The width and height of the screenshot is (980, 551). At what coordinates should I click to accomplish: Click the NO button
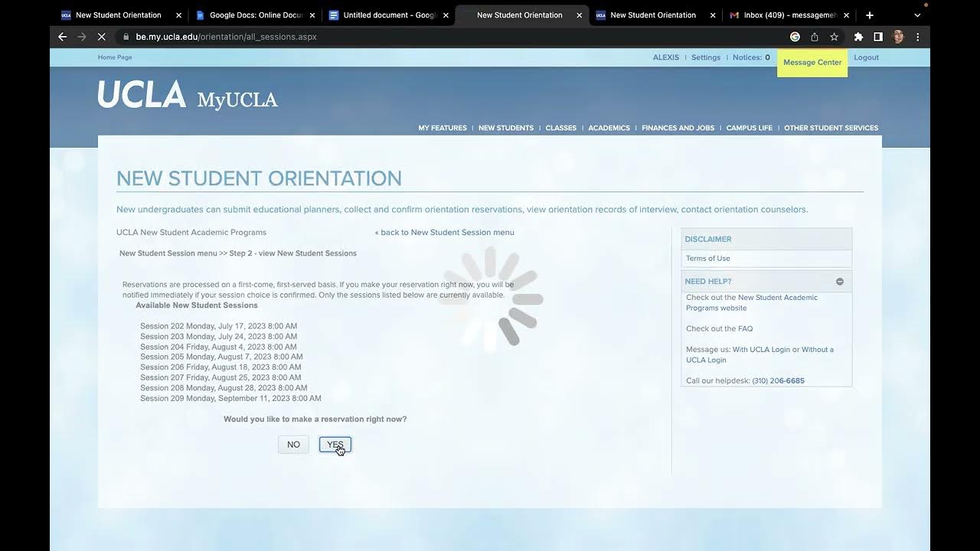pyautogui.click(x=293, y=445)
